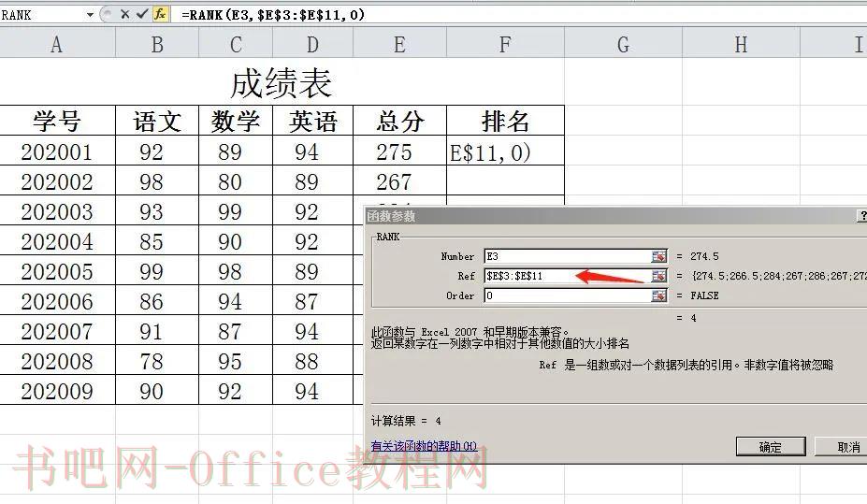Click the 成绩表 title cell
Screen dimensions: 867x504
tap(282, 83)
